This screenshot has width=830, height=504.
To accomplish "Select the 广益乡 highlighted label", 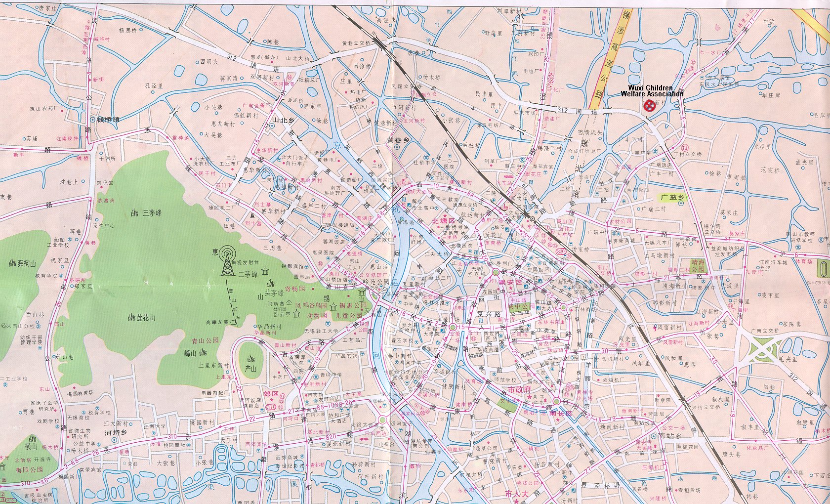I will [673, 198].
